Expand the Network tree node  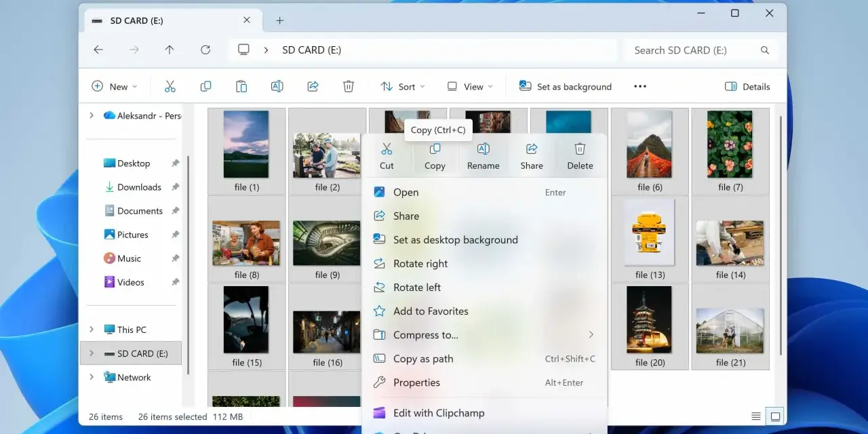(x=92, y=377)
